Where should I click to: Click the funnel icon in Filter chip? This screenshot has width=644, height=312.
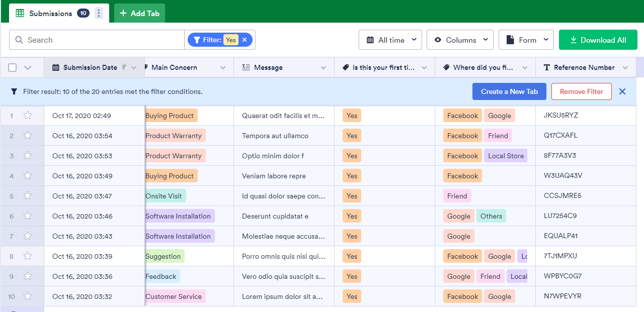click(197, 40)
